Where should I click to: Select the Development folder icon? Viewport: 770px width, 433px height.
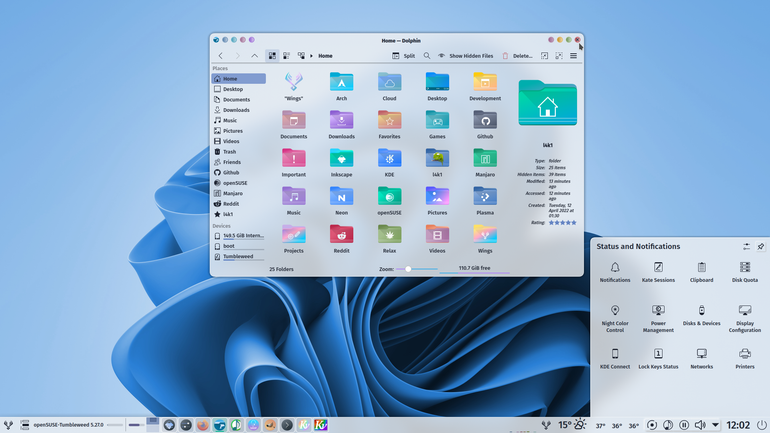(x=485, y=82)
